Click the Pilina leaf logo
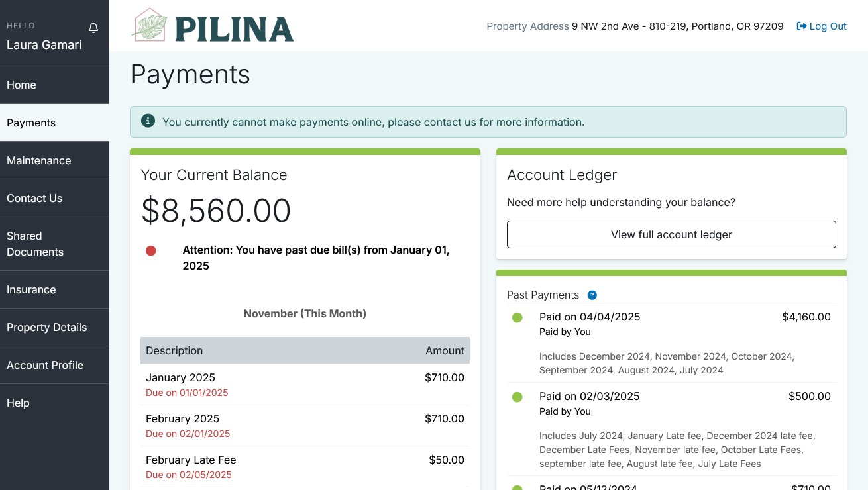The image size is (868, 490). tap(150, 26)
